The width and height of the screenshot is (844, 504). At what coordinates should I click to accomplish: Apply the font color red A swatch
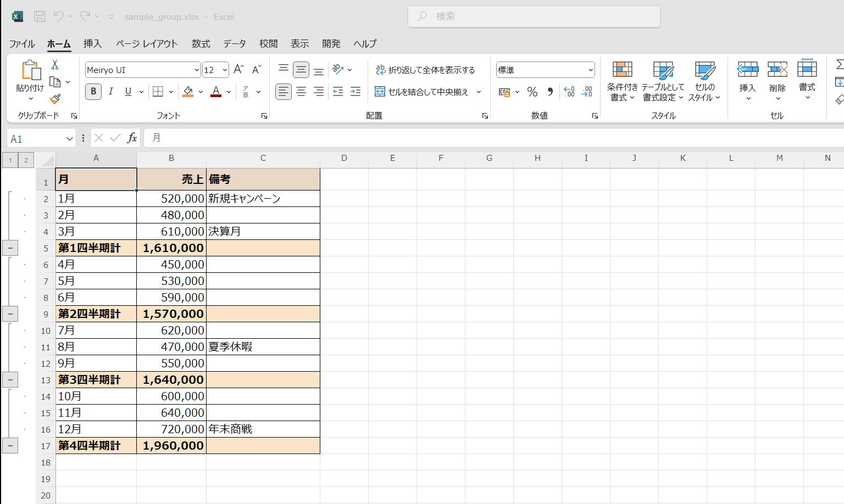click(x=216, y=92)
